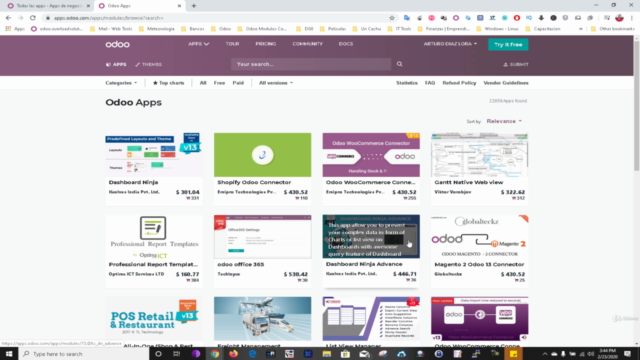
Task: Open Chrome from the taskbar
Action: coord(215,354)
